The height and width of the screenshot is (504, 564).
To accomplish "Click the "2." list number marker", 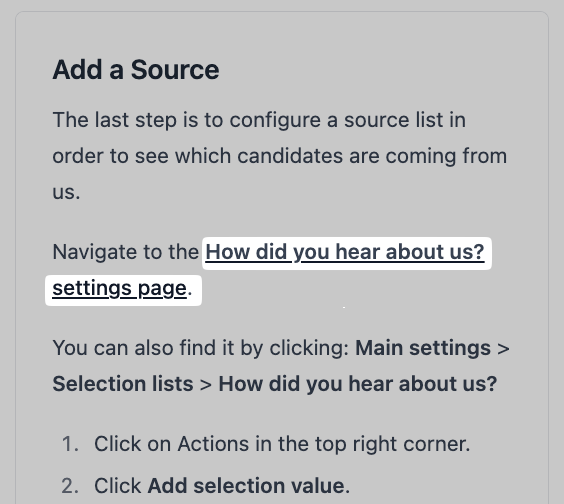I will tap(70, 486).
